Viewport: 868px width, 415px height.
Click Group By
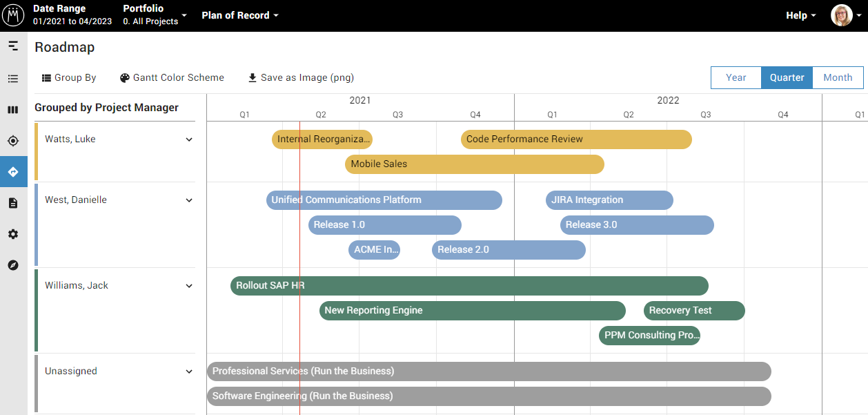[69, 78]
